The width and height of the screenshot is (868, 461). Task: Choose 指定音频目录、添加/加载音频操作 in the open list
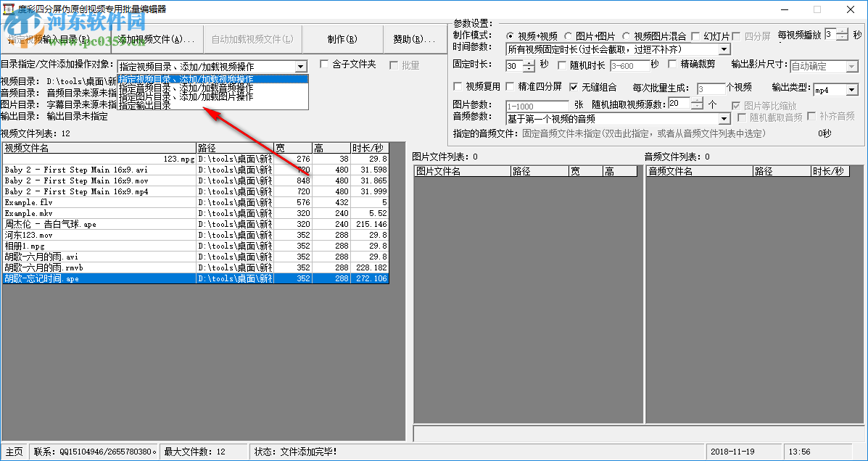click(212, 88)
